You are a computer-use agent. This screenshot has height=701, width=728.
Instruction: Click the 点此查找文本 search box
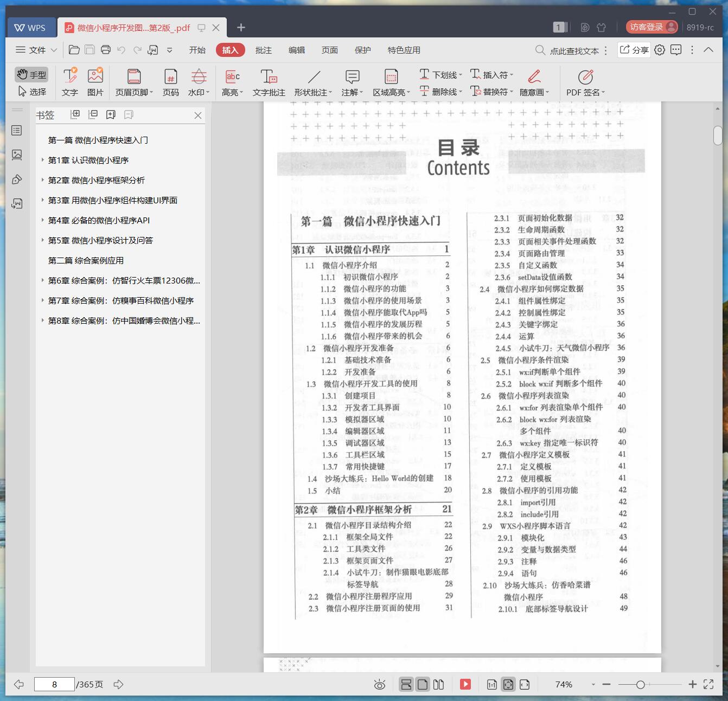[567, 50]
